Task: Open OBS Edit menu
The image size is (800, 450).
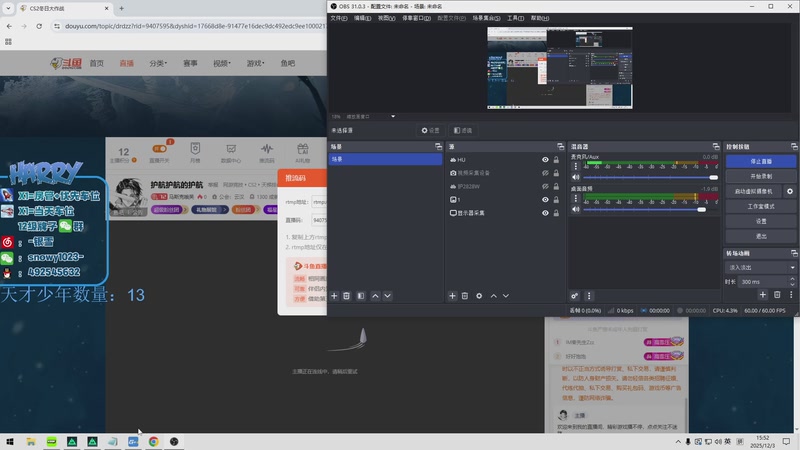Action: coord(363,18)
